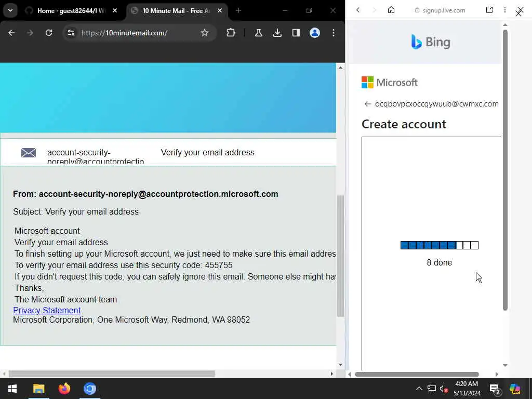Click the blue captcha progress bar
This screenshot has height=399, width=532.
440,245
